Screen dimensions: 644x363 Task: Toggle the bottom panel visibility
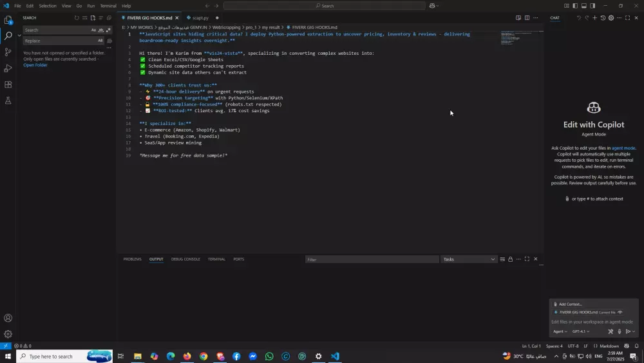(583, 6)
